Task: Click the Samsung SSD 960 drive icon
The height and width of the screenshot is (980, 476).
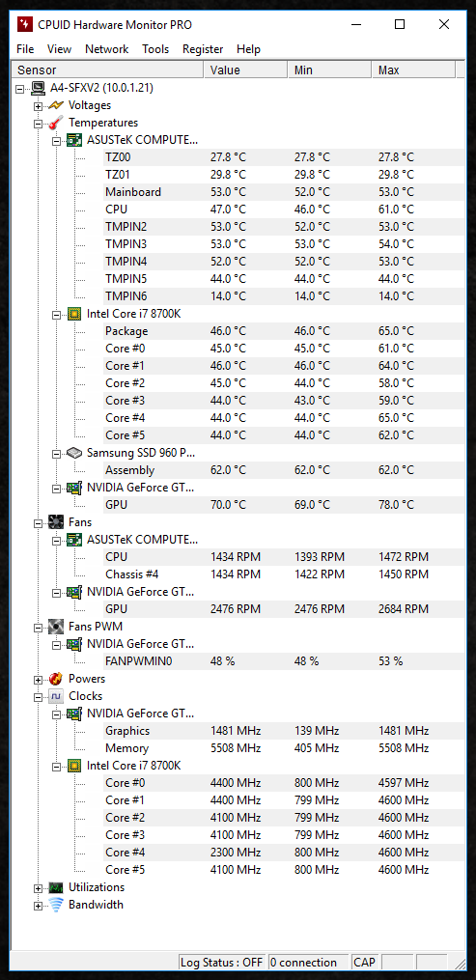Action: click(75, 453)
